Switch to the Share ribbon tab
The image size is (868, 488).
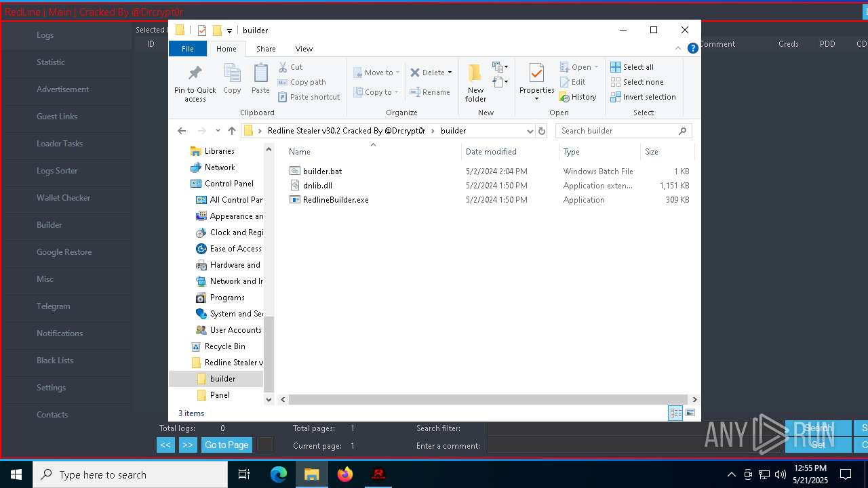pyautogui.click(x=266, y=49)
